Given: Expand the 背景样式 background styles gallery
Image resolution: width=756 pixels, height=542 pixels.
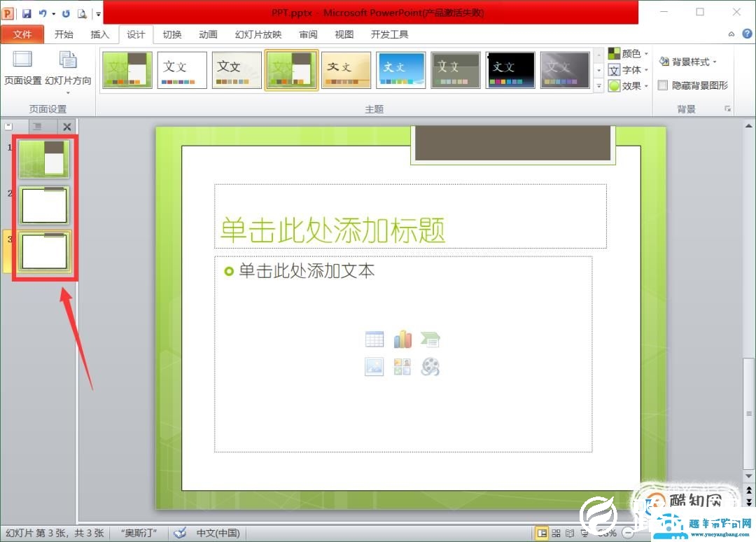Looking at the screenshot, I should [x=690, y=61].
